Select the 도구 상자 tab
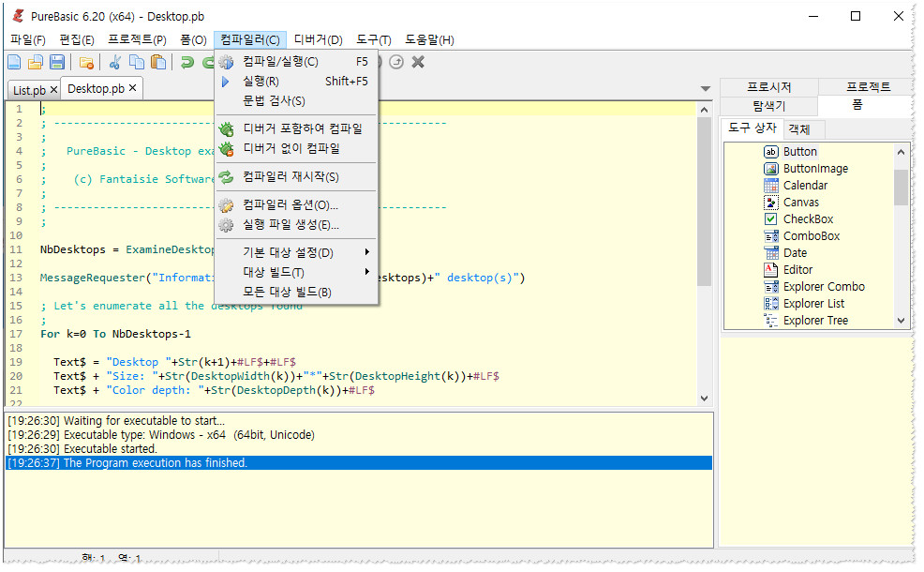This screenshot has width=924, height=572. tap(753, 128)
